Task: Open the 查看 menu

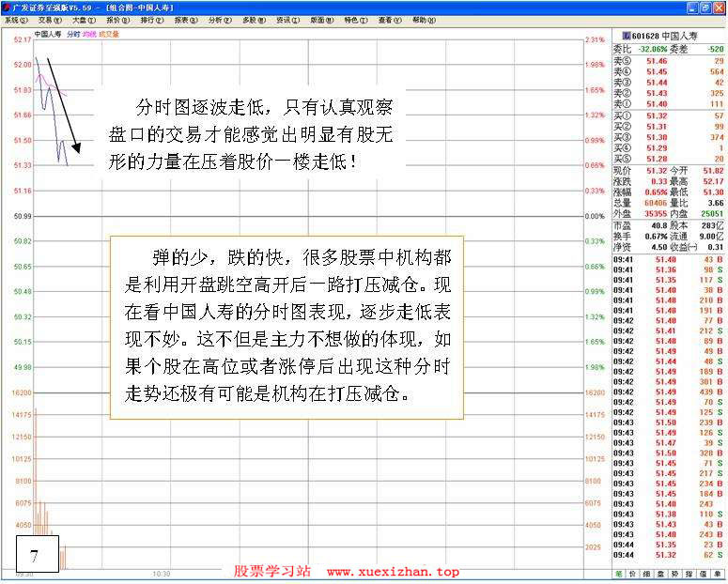Action: (390, 21)
